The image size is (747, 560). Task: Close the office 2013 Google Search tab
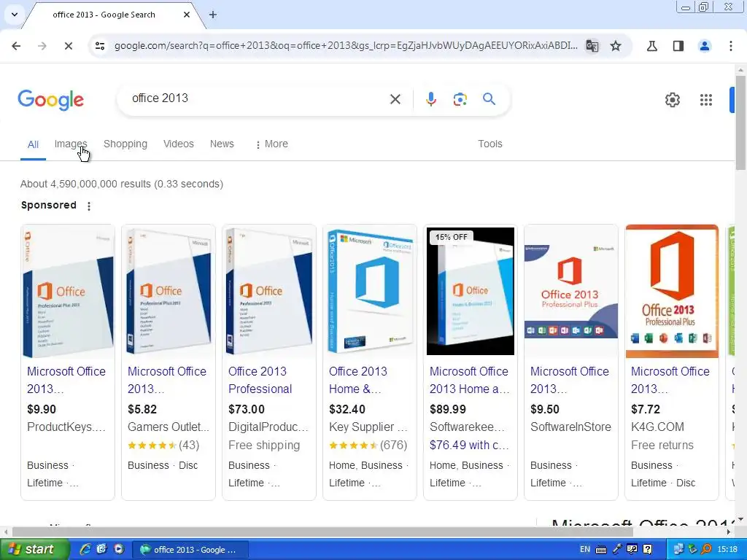[x=187, y=15]
